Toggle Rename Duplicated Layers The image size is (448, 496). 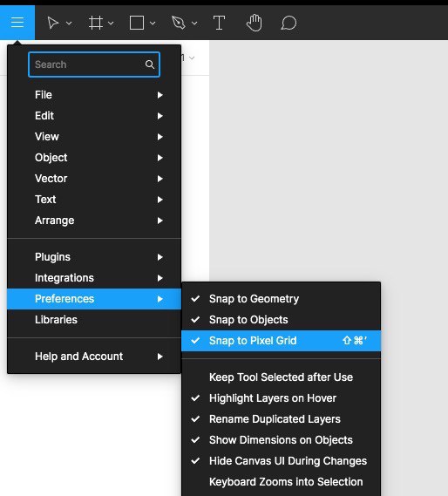282,419
